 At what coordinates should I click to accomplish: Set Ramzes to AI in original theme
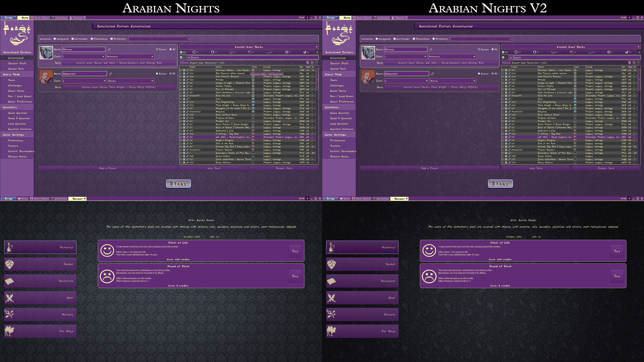171,49
